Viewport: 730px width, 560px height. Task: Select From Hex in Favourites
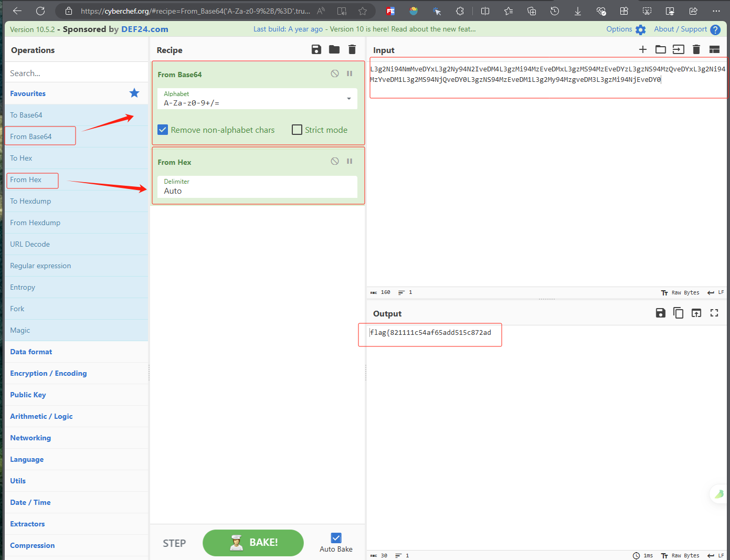pos(77,179)
